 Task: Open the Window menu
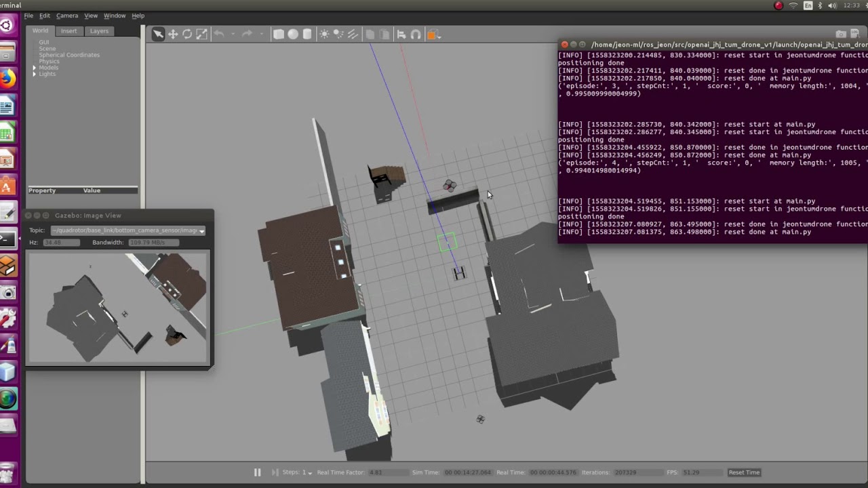(x=115, y=16)
